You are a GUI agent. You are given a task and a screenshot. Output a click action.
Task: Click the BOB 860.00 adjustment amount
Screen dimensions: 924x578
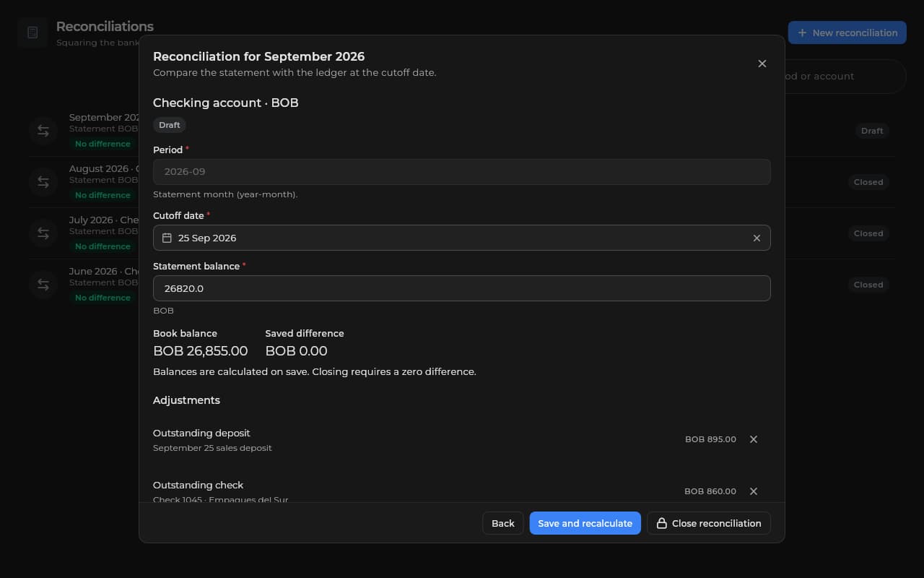click(710, 491)
